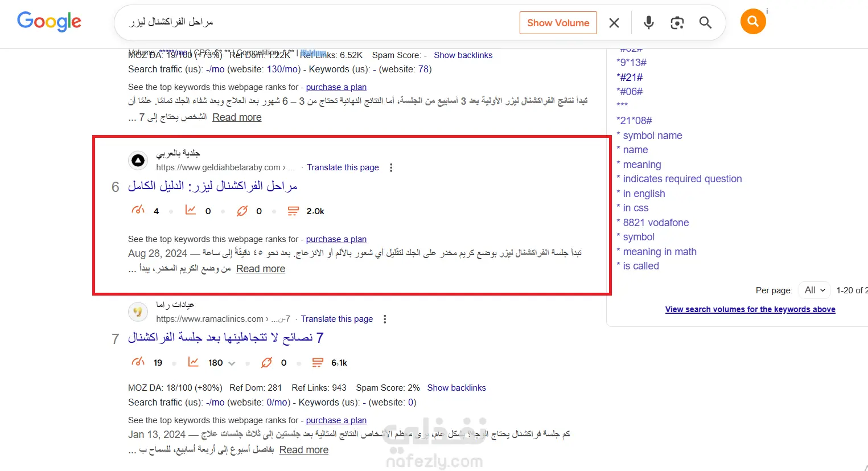Open purchase a plan link in result 7
The width and height of the screenshot is (868, 471).
click(x=336, y=420)
